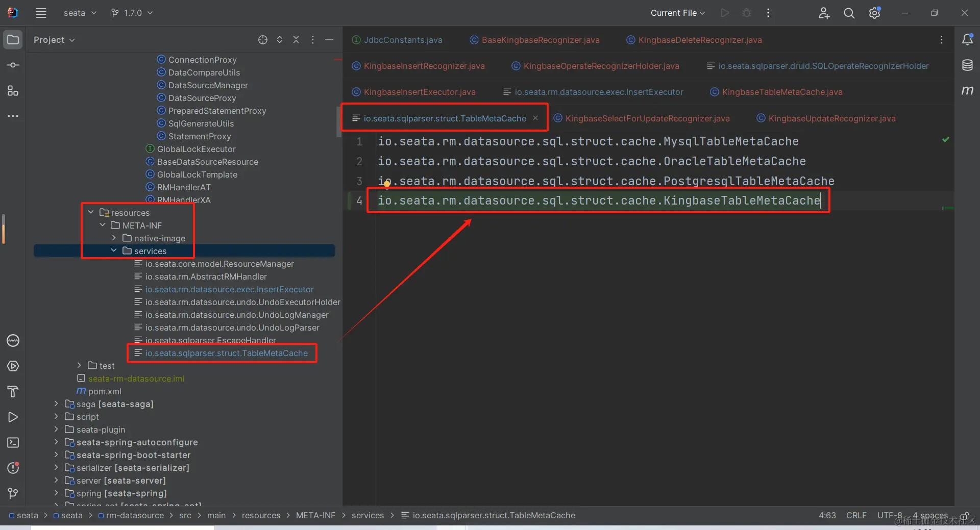Collapse the services folder
The height and width of the screenshot is (530, 980).
pos(114,250)
